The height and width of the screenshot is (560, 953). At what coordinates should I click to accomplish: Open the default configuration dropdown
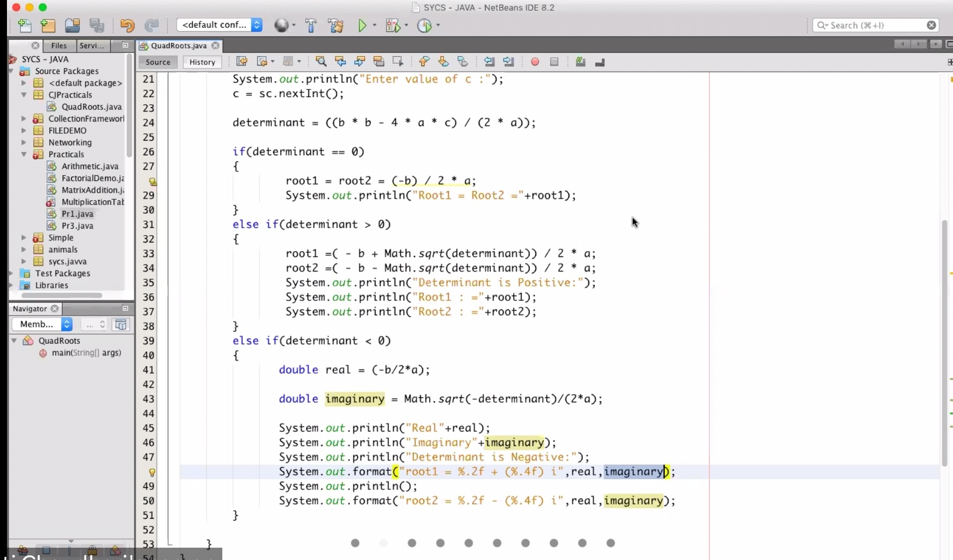[220, 25]
